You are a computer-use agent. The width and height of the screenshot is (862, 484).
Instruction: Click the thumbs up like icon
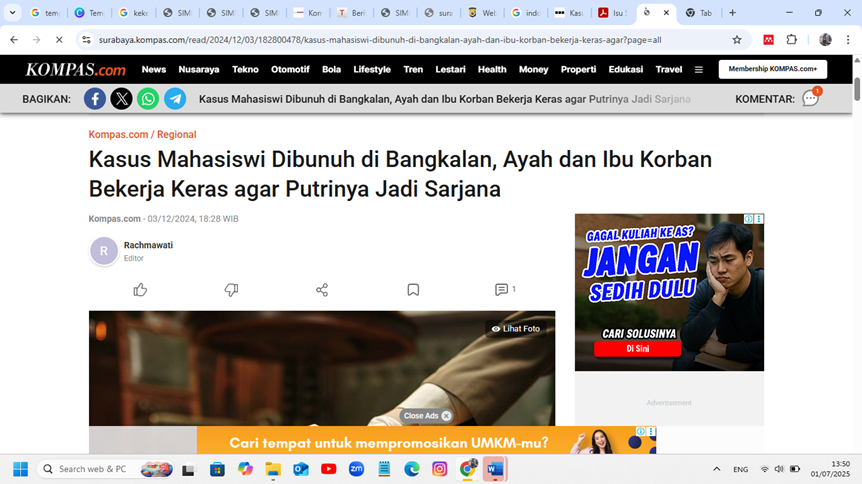[140, 290]
